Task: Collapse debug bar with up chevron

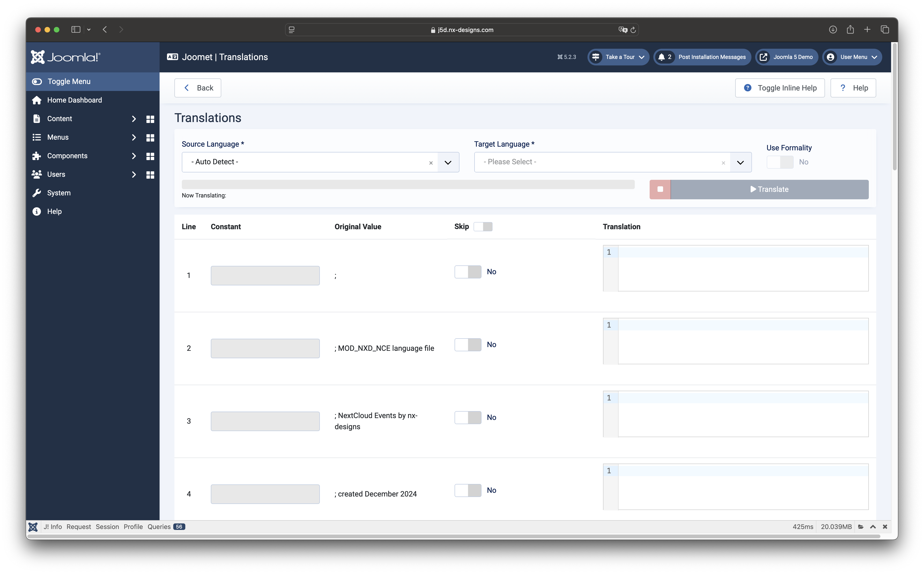Action: (x=873, y=527)
